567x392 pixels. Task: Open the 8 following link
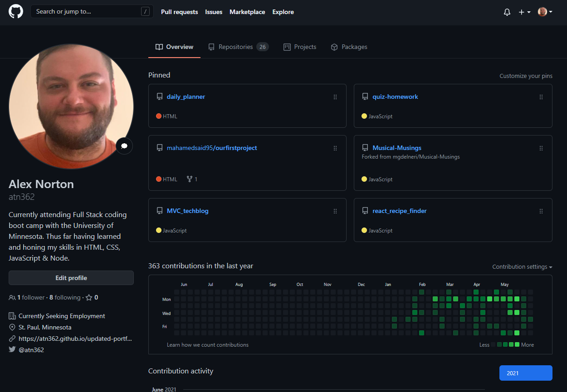click(x=65, y=298)
